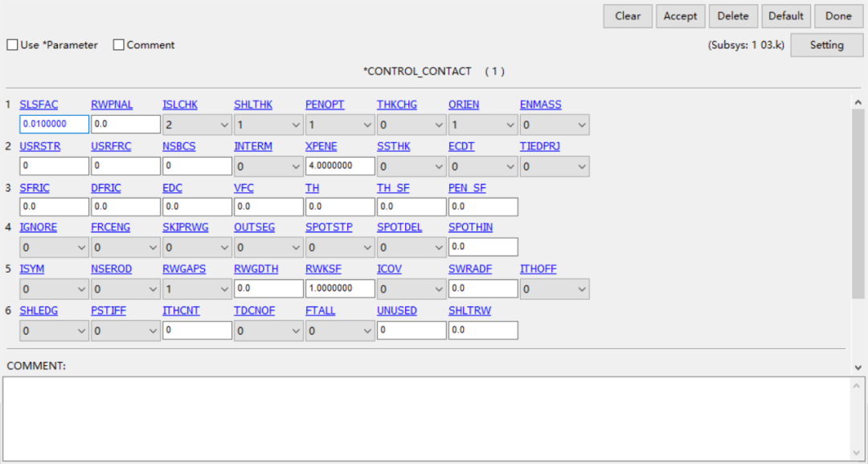Expand the PSTIFF dropdown
Screen dimensions: 868x464
click(125, 331)
